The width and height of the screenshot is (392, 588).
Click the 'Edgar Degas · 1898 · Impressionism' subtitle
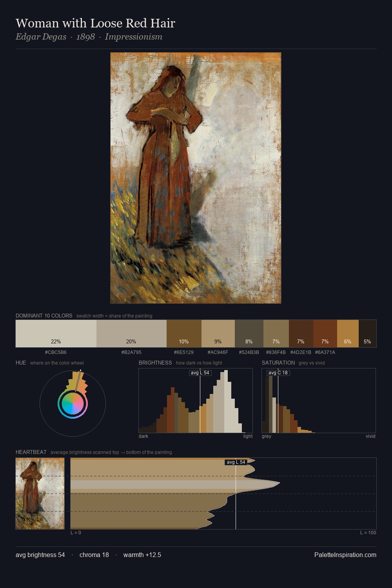pyautogui.click(x=89, y=37)
